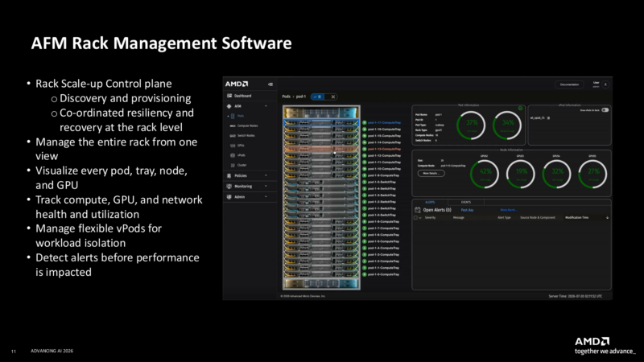
Task: Collapse the sidebar with the hamburger icon
Action: [270, 84]
